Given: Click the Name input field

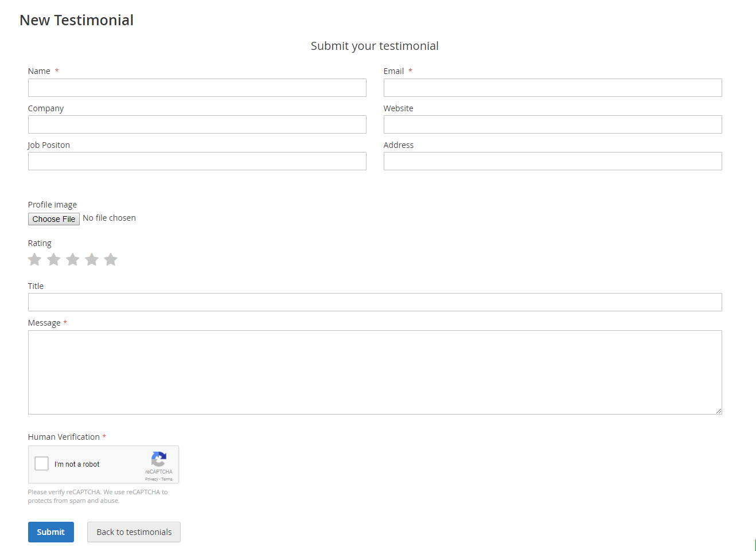Looking at the screenshot, I should click(197, 88).
